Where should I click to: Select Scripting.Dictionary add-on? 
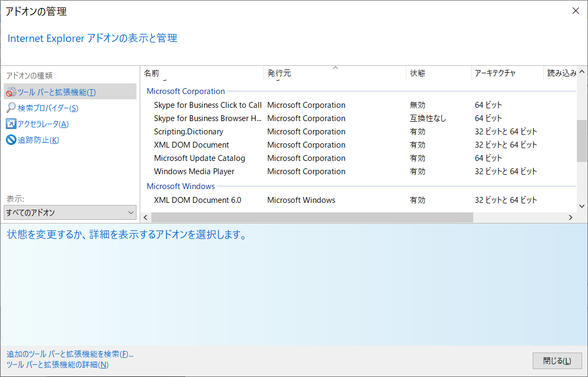[188, 132]
